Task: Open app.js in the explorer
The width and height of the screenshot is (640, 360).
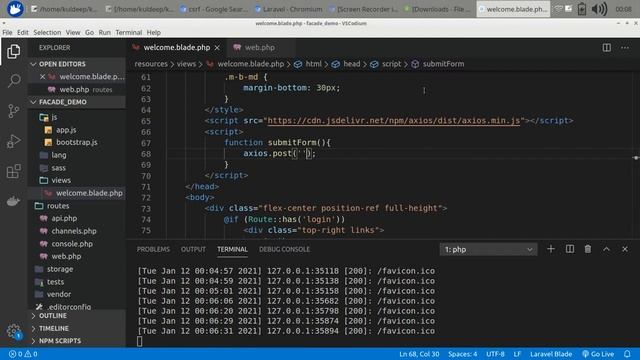Action: pyautogui.click(x=66, y=130)
